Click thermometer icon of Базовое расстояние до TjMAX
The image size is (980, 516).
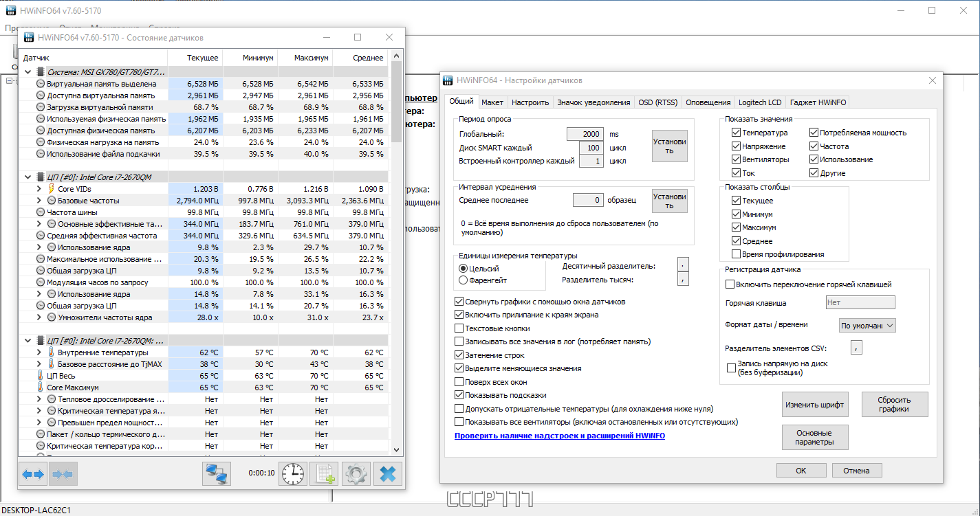pos(52,364)
